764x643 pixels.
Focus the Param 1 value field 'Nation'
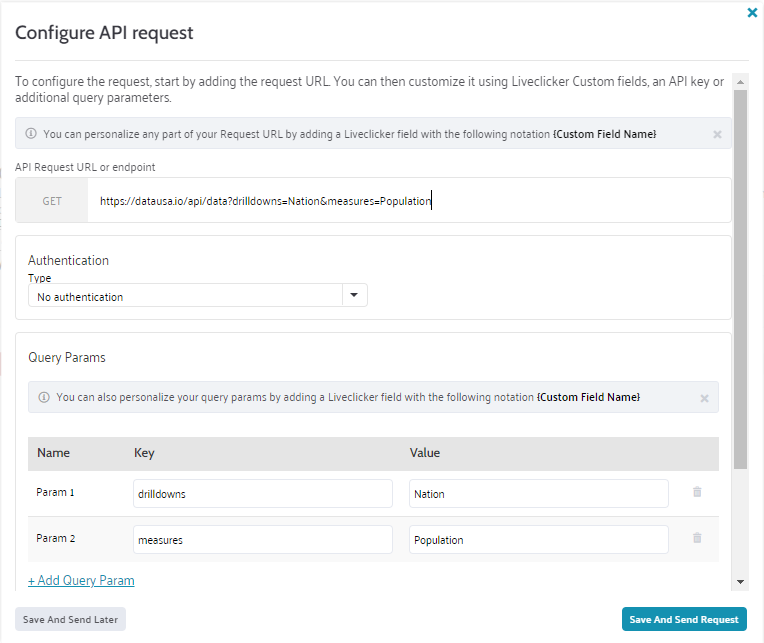[x=538, y=494]
